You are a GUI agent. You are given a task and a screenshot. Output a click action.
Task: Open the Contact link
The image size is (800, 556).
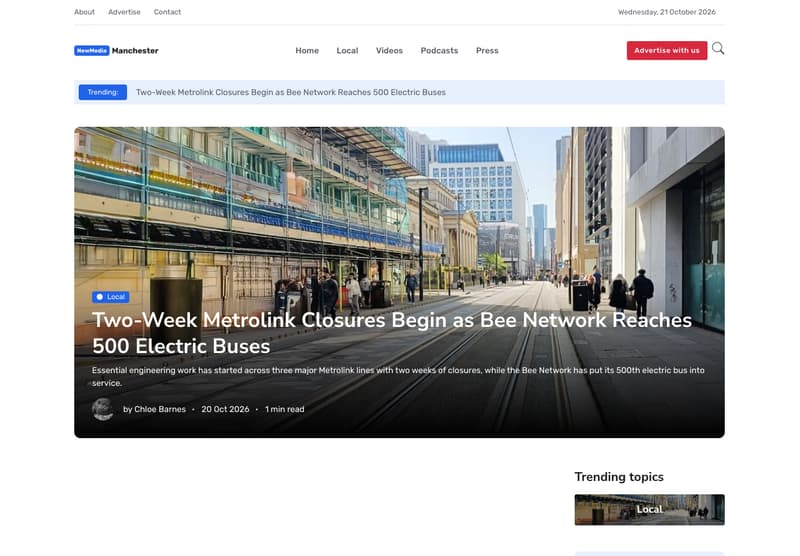tap(167, 12)
